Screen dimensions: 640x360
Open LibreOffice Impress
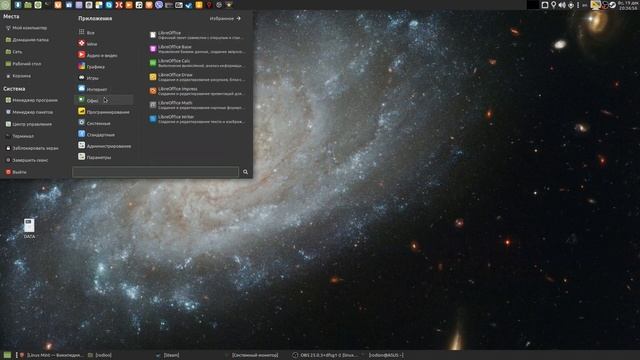pyautogui.click(x=198, y=91)
